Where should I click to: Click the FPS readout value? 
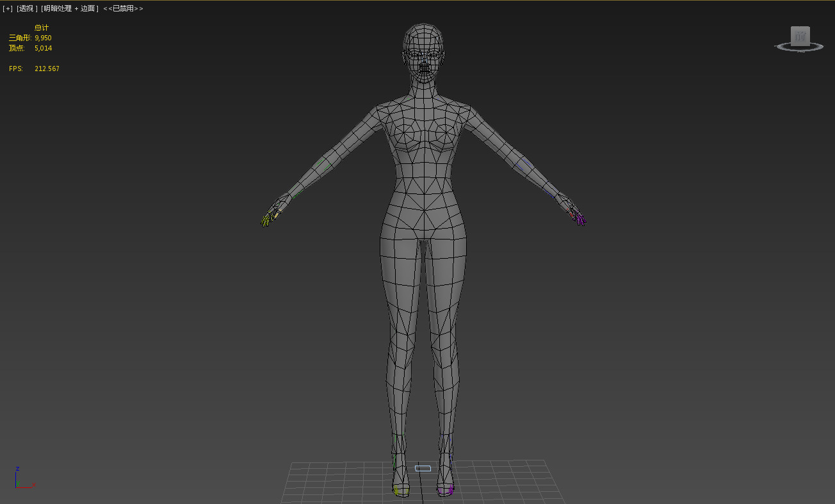point(47,69)
